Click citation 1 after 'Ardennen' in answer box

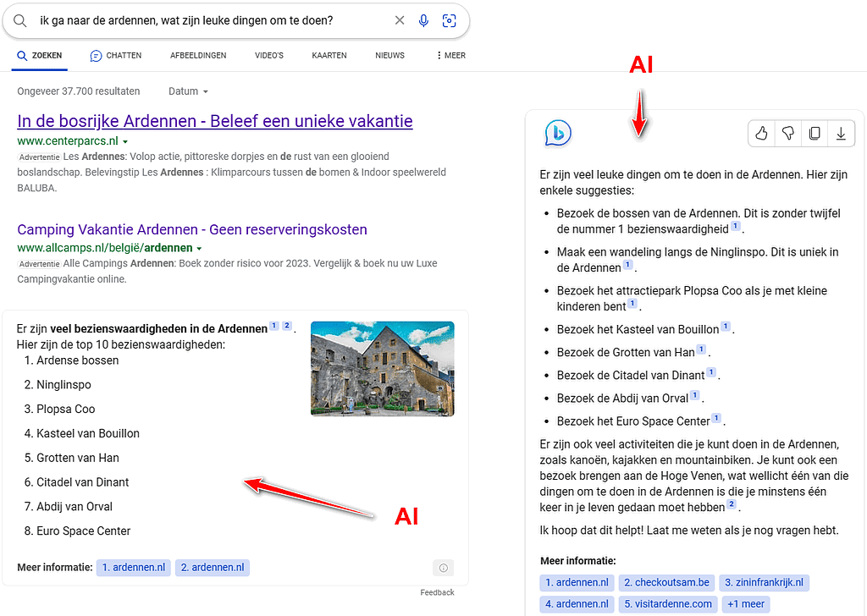tap(274, 326)
